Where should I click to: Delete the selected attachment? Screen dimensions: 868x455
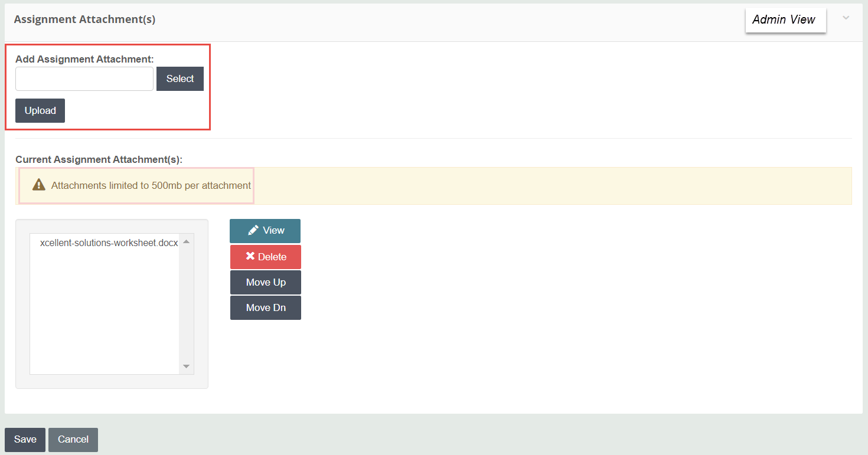pos(266,257)
